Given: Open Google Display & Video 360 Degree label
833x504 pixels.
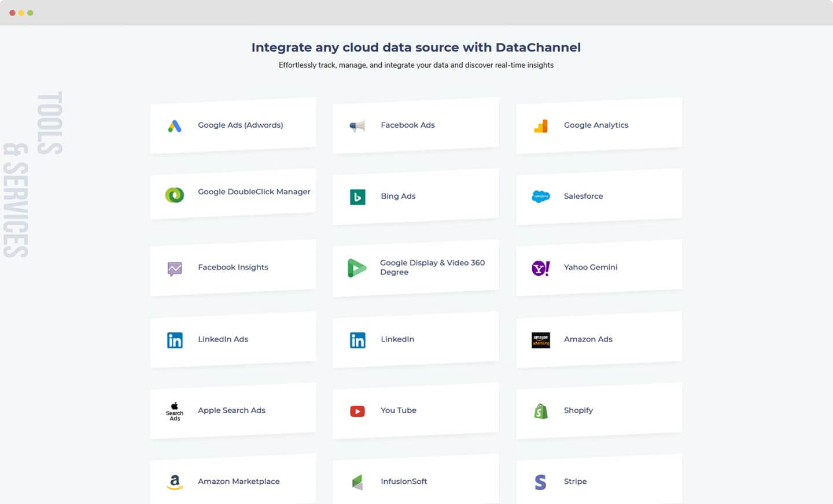Looking at the screenshot, I should click(x=432, y=267).
